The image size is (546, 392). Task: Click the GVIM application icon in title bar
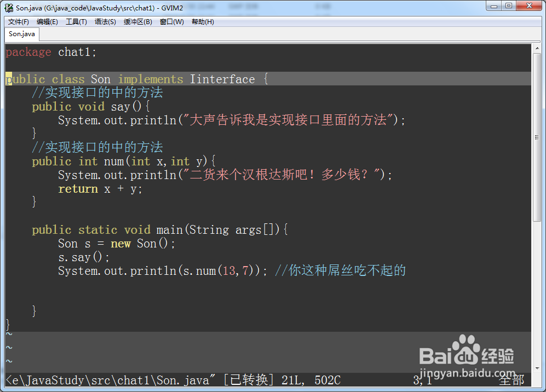pos(9,8)
